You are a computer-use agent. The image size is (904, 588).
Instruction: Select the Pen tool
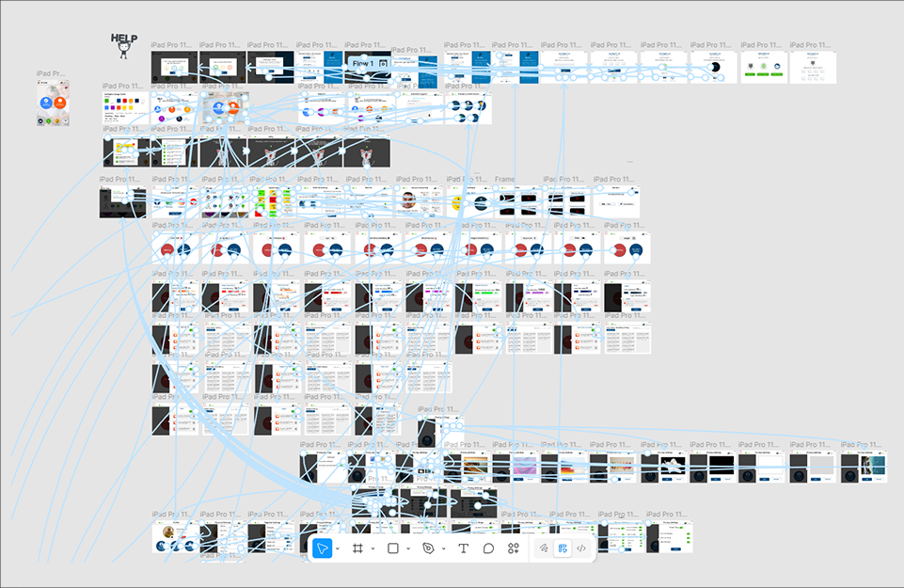pos(429,548)
